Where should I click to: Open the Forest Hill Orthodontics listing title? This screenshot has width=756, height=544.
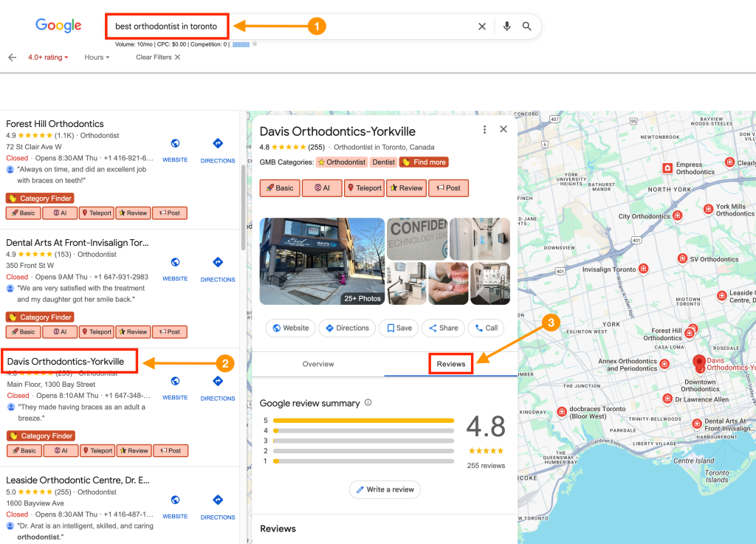click(55, 124)
